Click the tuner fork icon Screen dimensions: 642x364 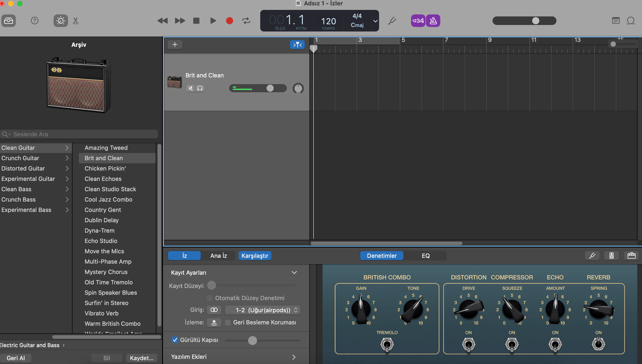click(x=392, y=20)
